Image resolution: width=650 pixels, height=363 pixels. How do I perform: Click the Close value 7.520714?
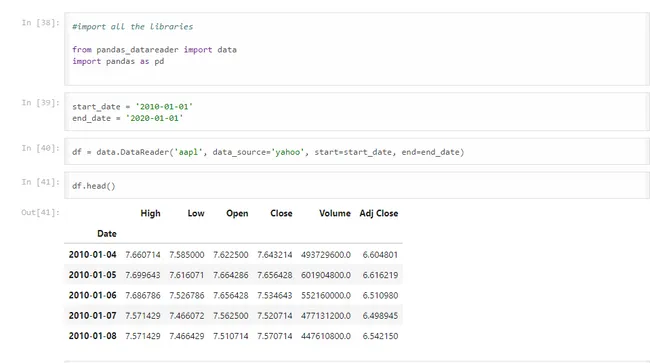click(x=274, y=315)
